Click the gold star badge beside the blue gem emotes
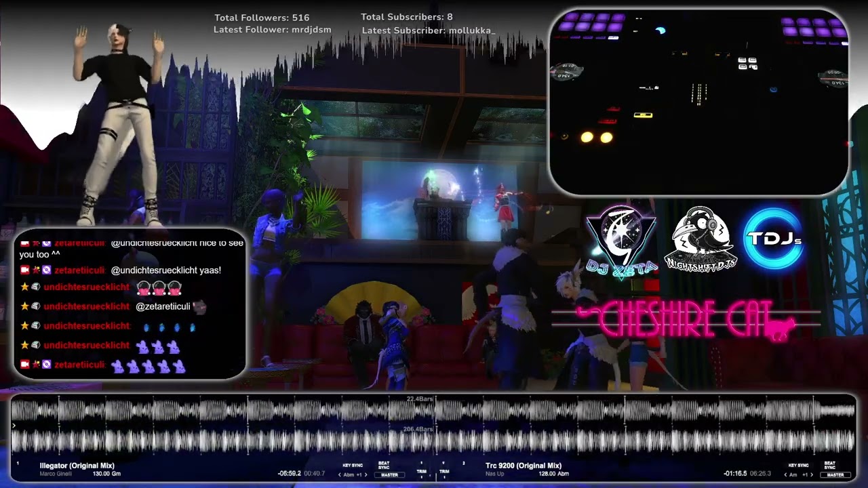This screenshot has height=488, width=868. click(25, 326)
